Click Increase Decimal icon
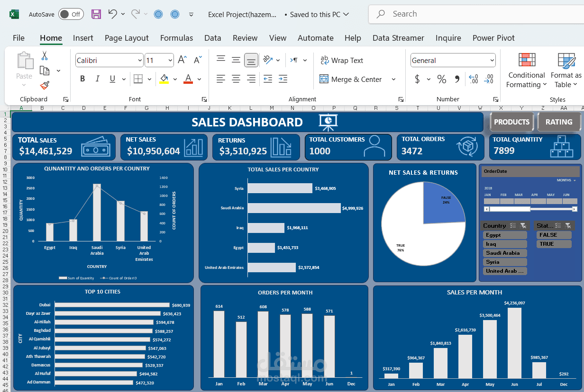 coord(473,79)
